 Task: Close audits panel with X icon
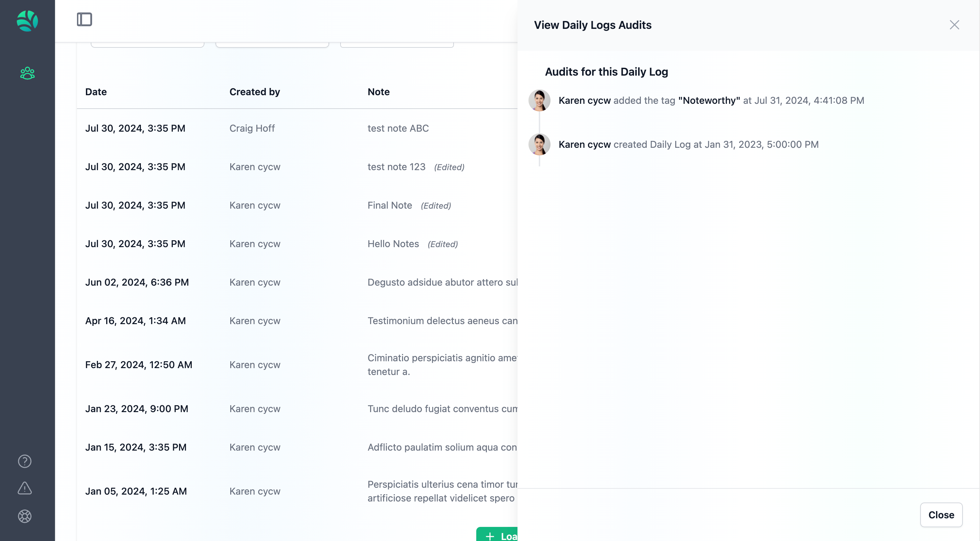[x=954, y=25]
